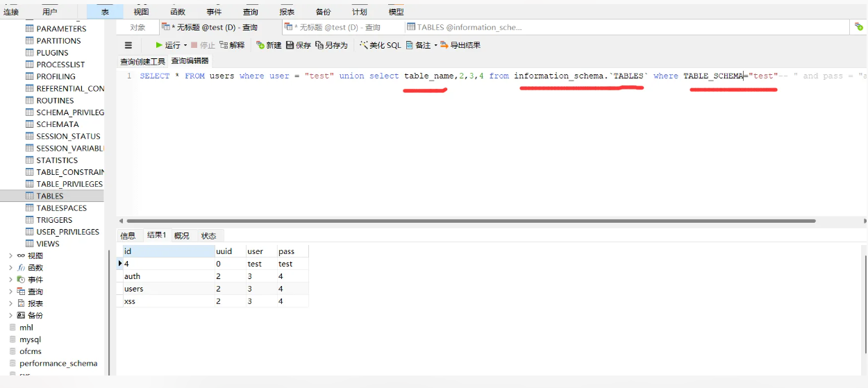Click the green Run (运行) icon
Viewport: 868px width, 388px height.
pos(159,45)
